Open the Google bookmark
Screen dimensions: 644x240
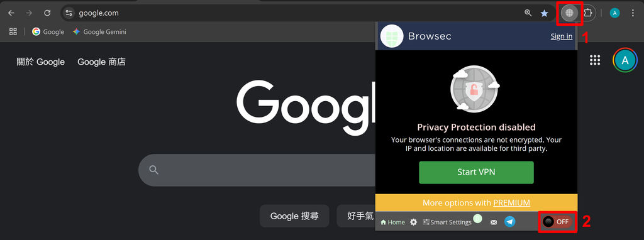48,31
